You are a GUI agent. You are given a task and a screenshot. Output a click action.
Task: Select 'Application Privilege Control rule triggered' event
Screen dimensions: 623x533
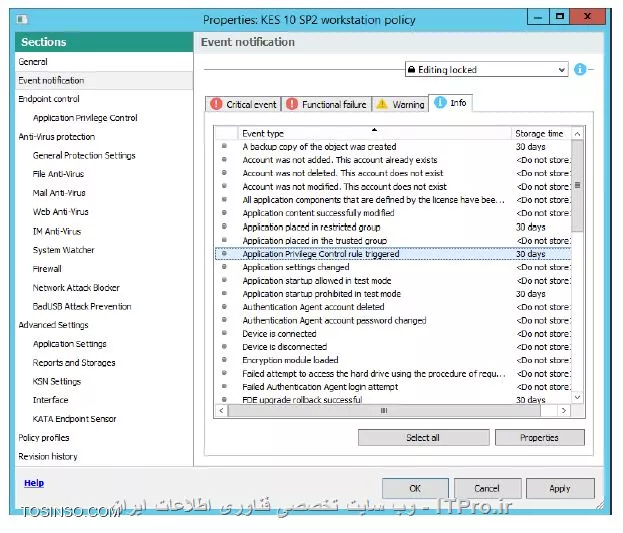pyautogui.click(x=393, y=254)
